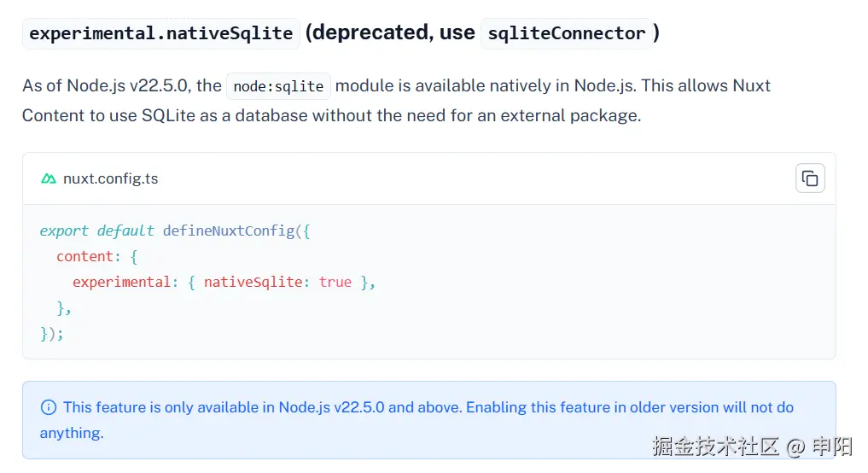
Task: Click the default keyword in the code
Action: click(x=125, y=231)
